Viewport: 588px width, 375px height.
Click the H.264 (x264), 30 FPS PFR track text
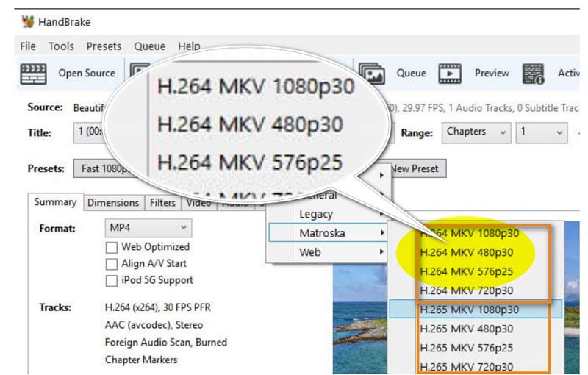[x=158, y=307]
